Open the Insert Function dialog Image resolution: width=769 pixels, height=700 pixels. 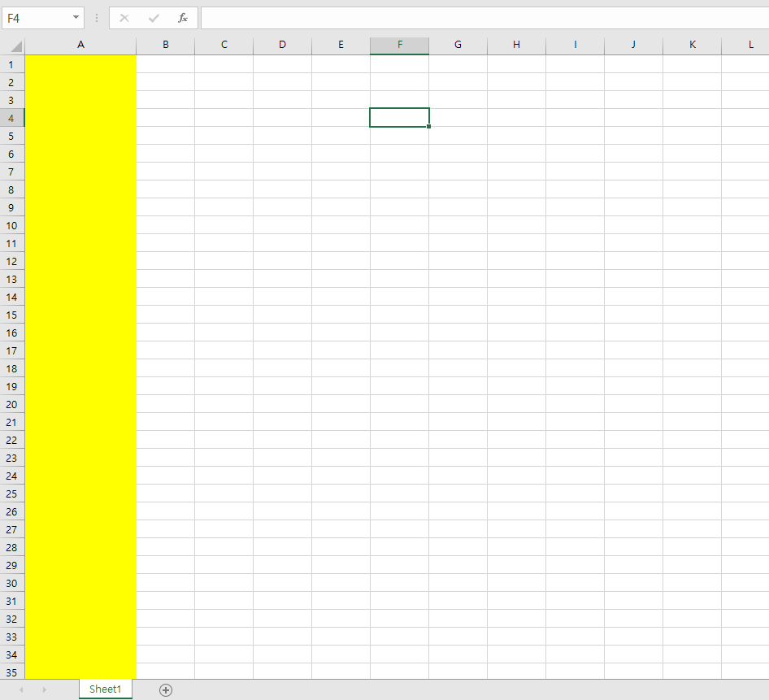click(x=182, y=18)
